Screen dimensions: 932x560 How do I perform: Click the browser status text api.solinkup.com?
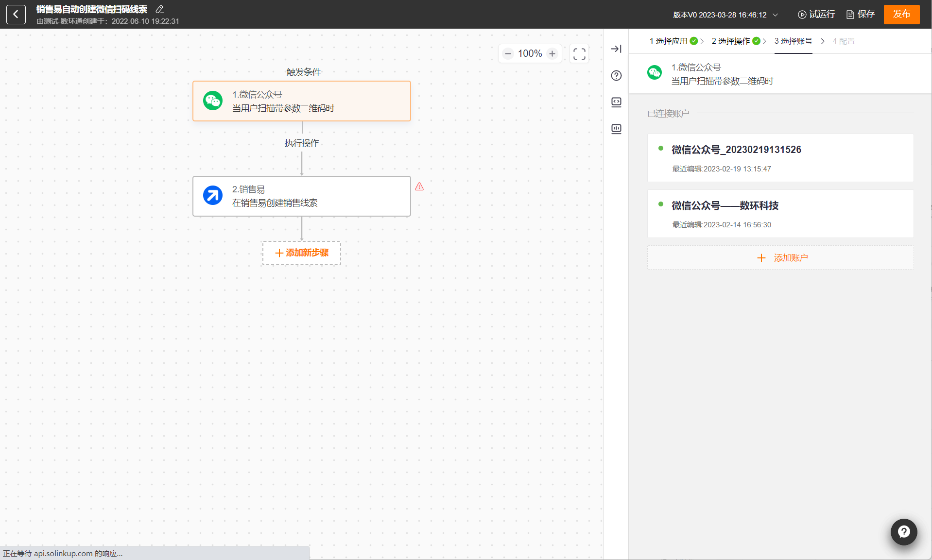tap(63, 554)
